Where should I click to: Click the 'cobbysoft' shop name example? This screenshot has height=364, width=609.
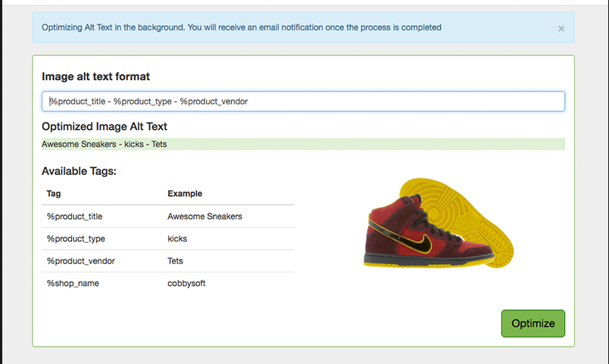[186, 283]
